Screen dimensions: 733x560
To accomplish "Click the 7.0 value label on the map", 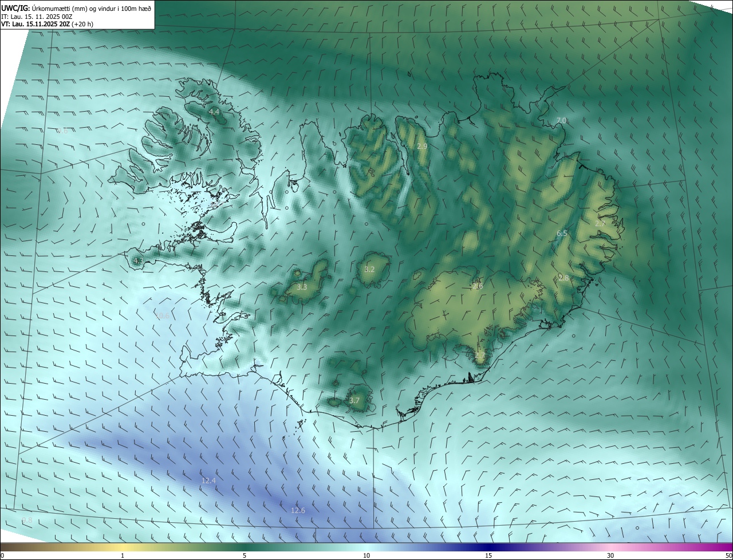I will [x=561, y=120].
